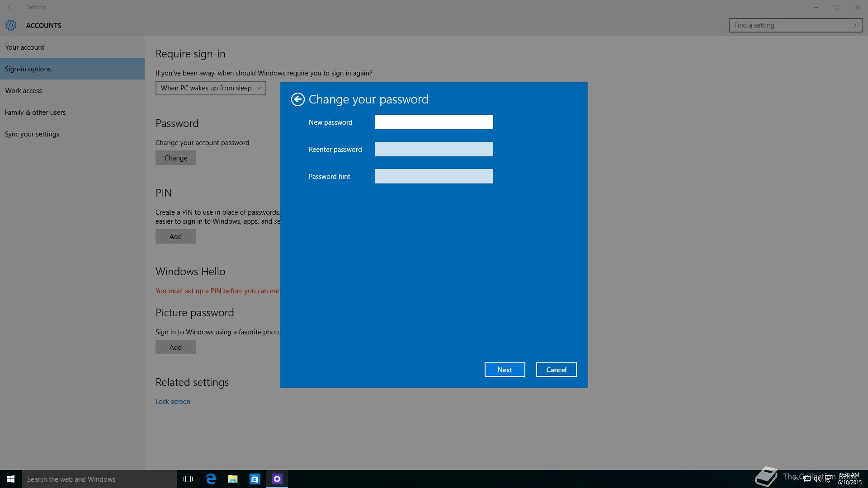The image size is (868, 488).
Task: Open Family & other users section
Action: pos(35,113)
